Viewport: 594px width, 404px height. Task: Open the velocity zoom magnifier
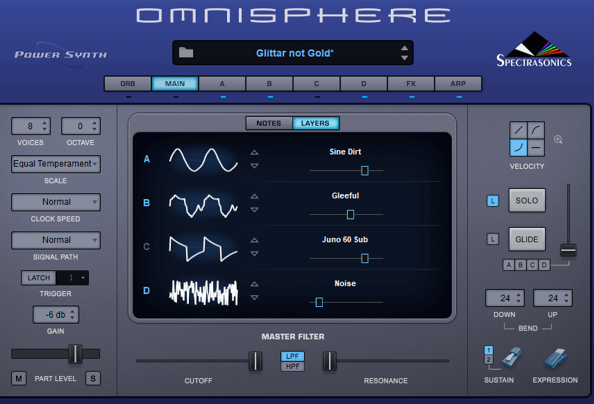[558, 139]
